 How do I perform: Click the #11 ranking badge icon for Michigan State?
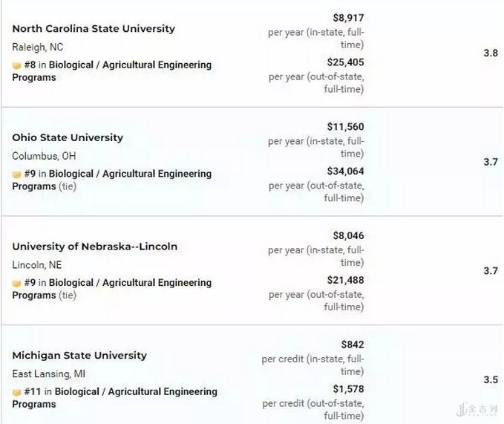pos(16,392)
